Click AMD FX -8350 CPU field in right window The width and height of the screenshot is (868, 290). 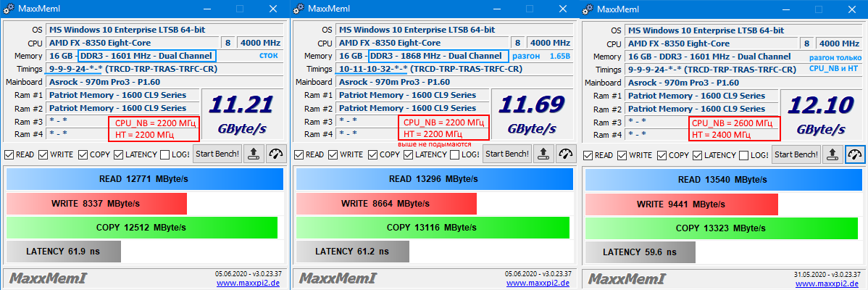(712, 43)
